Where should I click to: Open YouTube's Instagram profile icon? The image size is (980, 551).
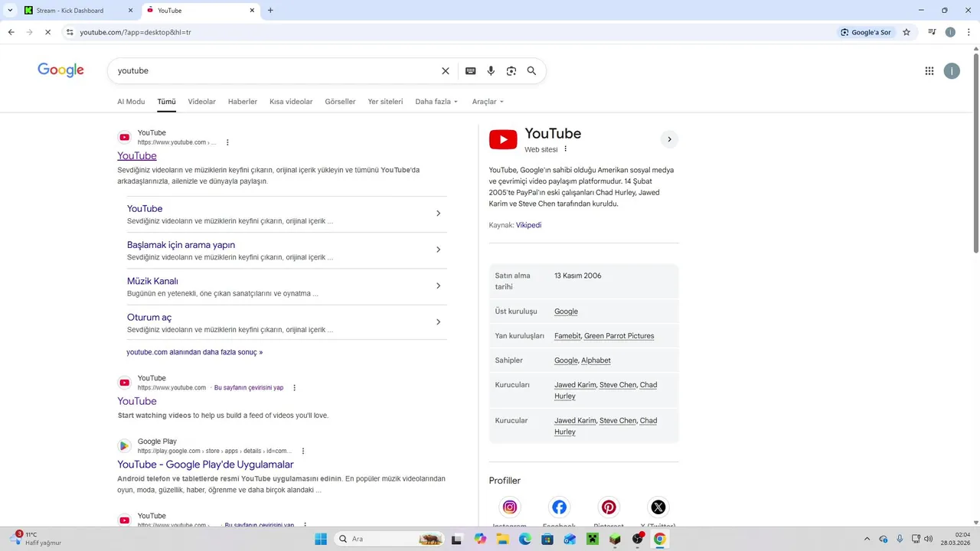[x=510, y=507]
